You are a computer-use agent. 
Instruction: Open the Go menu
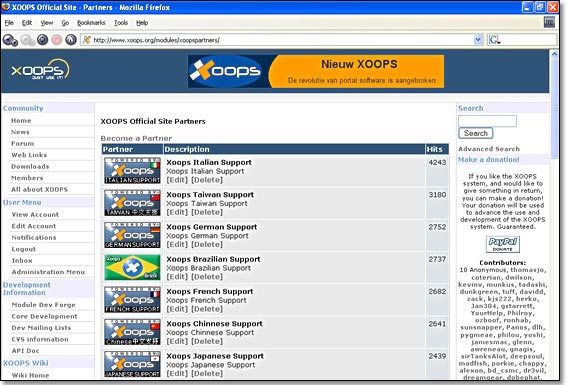65,23
